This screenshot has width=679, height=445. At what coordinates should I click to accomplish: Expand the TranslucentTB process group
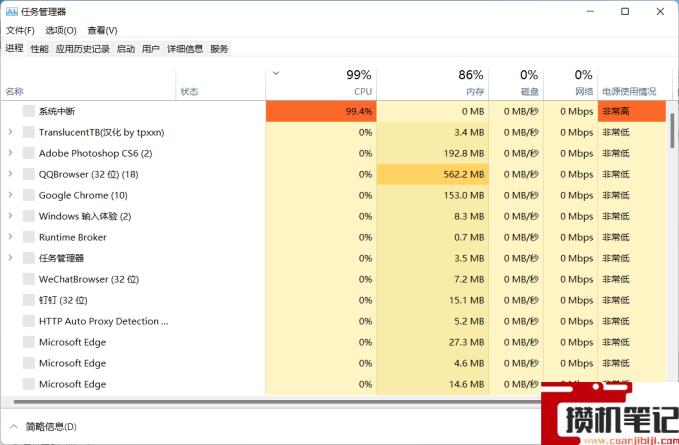pos(10,132)
